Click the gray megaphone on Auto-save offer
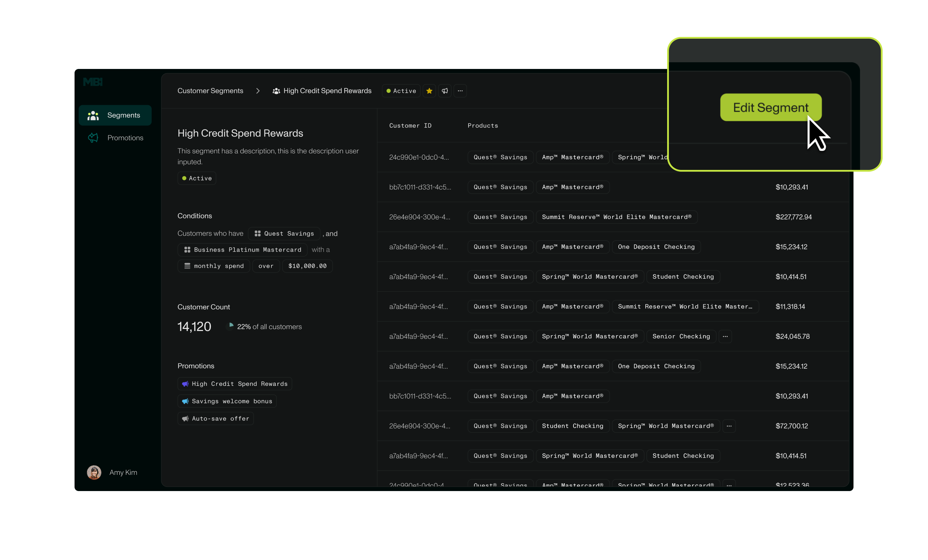Viewport: 928px width, 560px height. pos(185,419)
